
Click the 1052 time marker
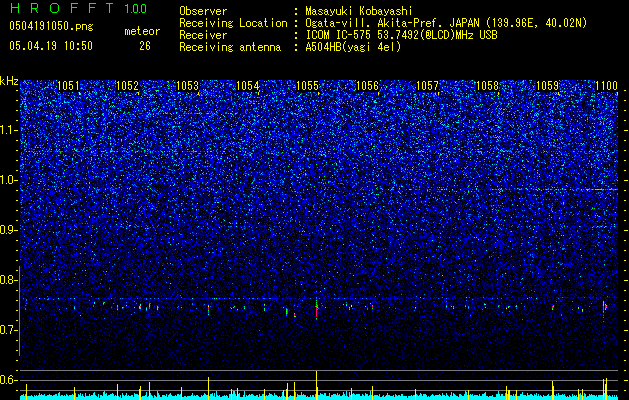[128, 86]
